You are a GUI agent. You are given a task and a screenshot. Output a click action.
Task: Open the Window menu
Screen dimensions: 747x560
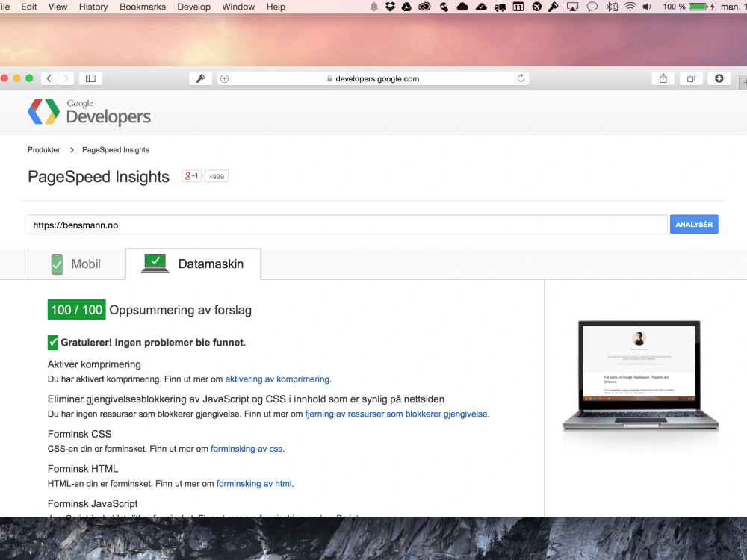click(x=238, y=7)
